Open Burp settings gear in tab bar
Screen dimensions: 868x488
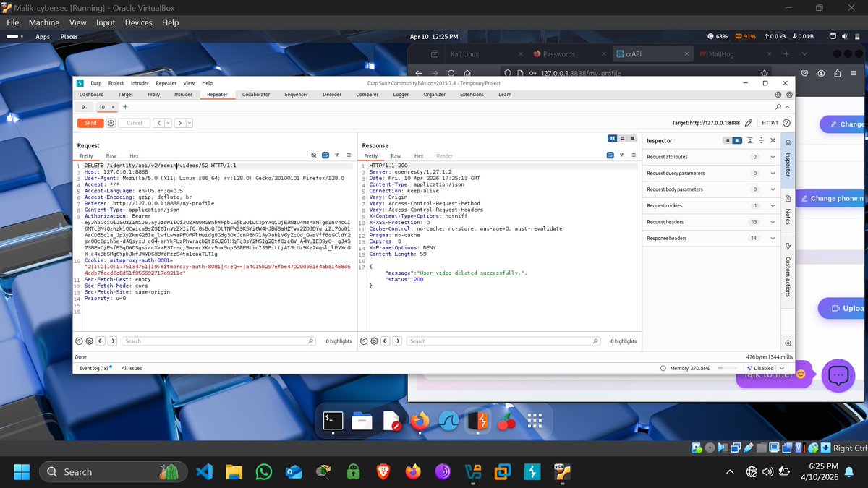coord(789,94)
